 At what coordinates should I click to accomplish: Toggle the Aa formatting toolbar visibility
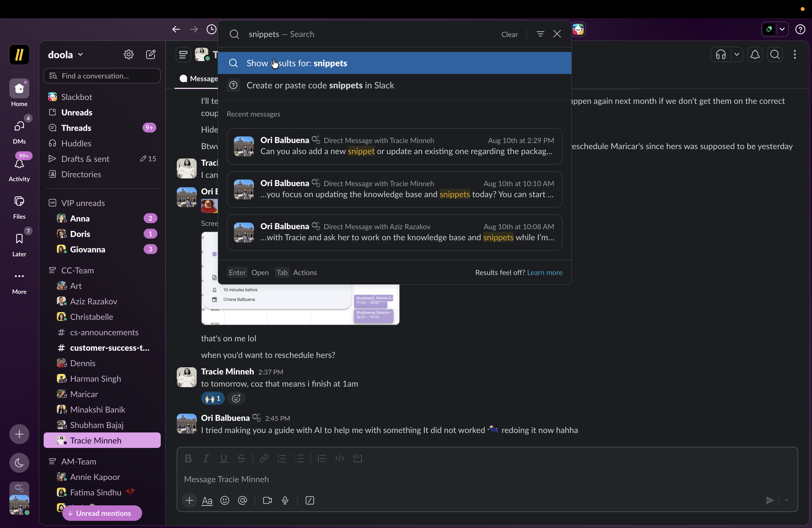click(207, 500)
